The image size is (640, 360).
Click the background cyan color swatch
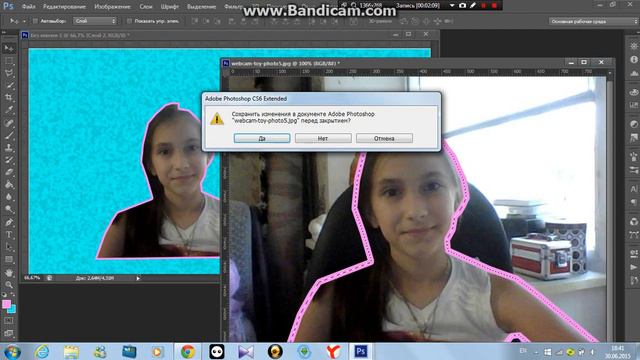point(12,310)
